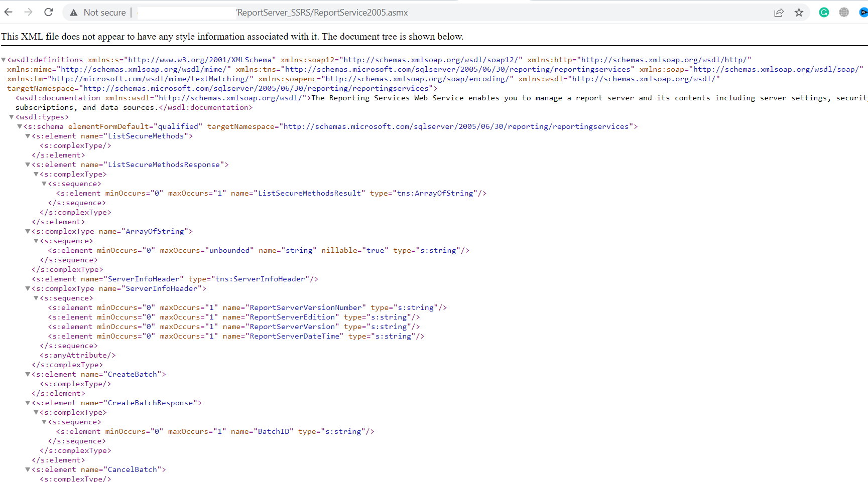Collapse the CreateBatchResponse element node
Screen dimensions: 868x482
point(28,403)
